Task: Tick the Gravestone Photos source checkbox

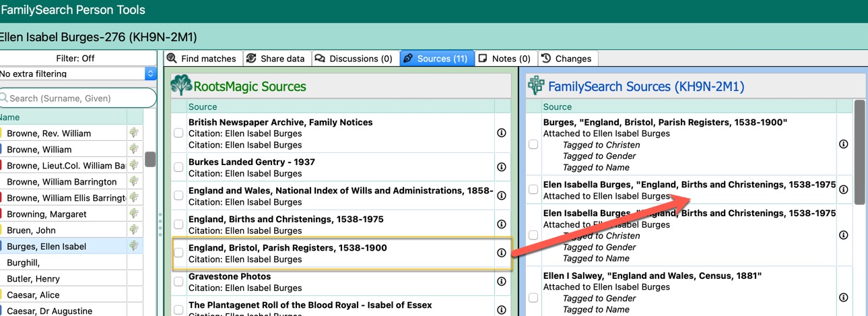Action: tap(178, 282)
